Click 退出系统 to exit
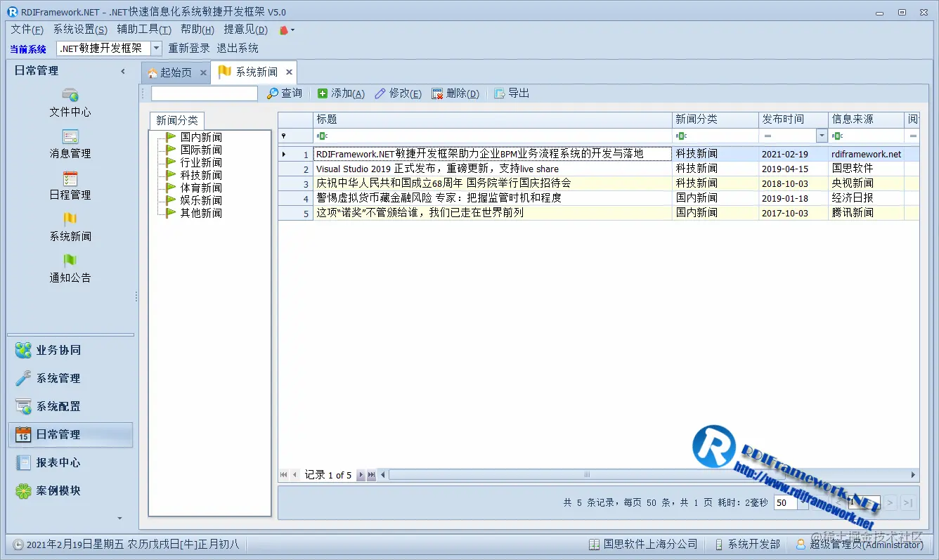 238,48
